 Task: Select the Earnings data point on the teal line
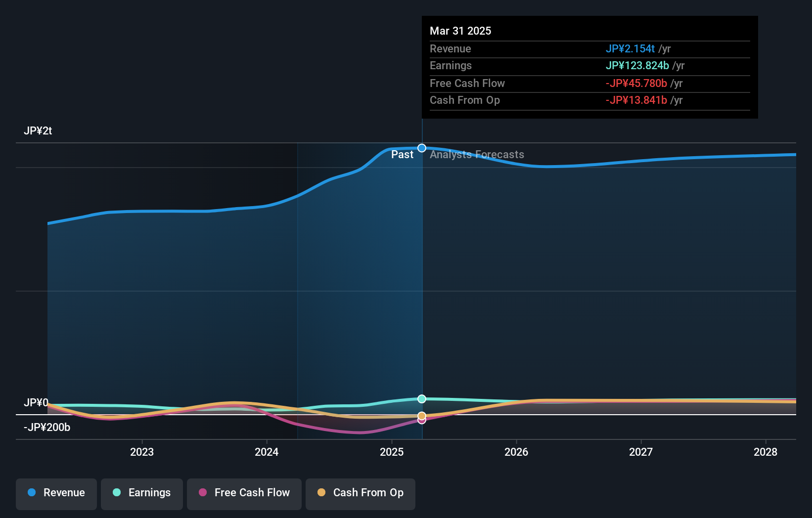(x=422, y=399)
